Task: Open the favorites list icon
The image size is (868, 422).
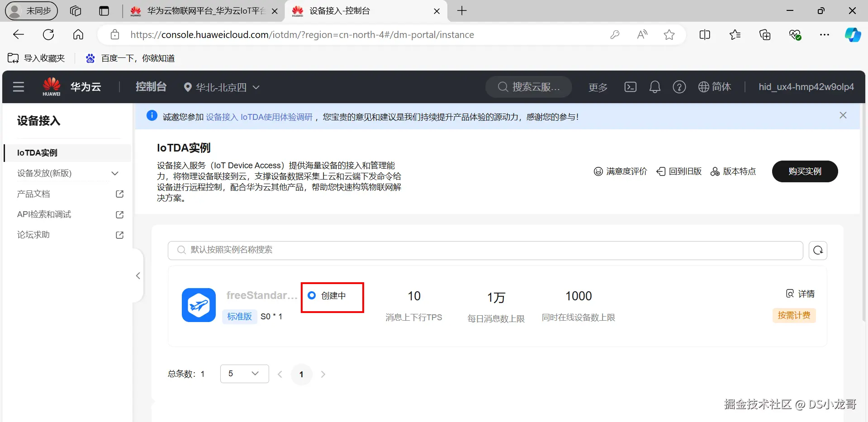Action: click(x=735, y=35)
